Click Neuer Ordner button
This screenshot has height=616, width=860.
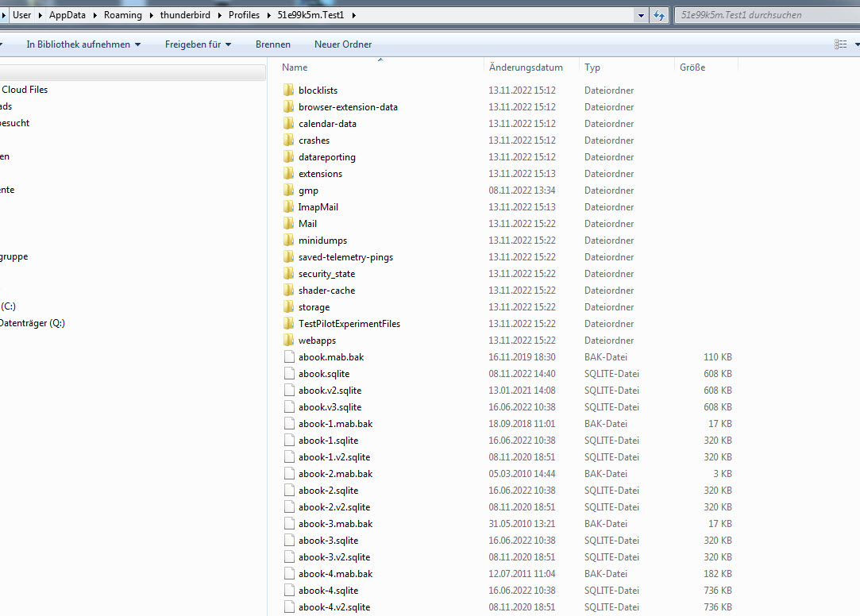coord(343,44)
